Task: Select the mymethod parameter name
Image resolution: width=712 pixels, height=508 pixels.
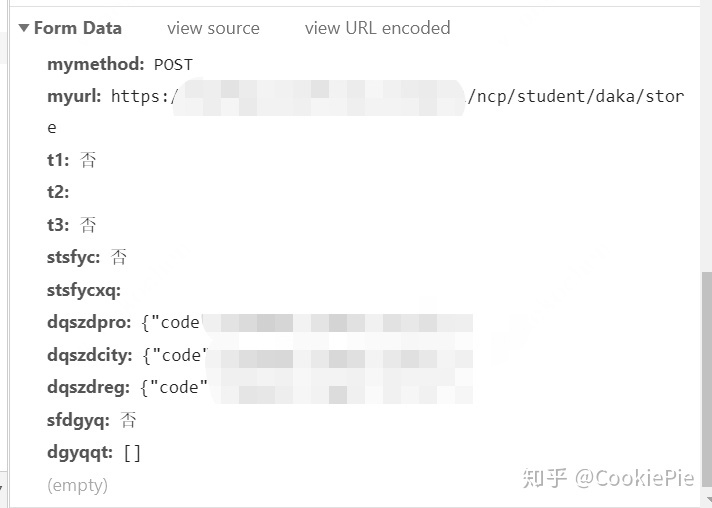Action: 95,64
